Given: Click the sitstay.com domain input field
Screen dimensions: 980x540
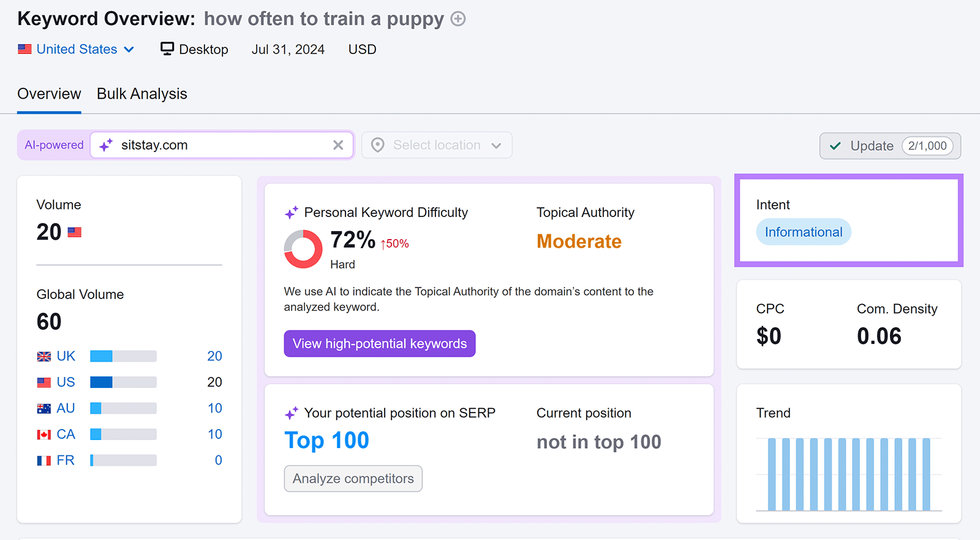Looking at the screenshot, I should coord(221,145).
